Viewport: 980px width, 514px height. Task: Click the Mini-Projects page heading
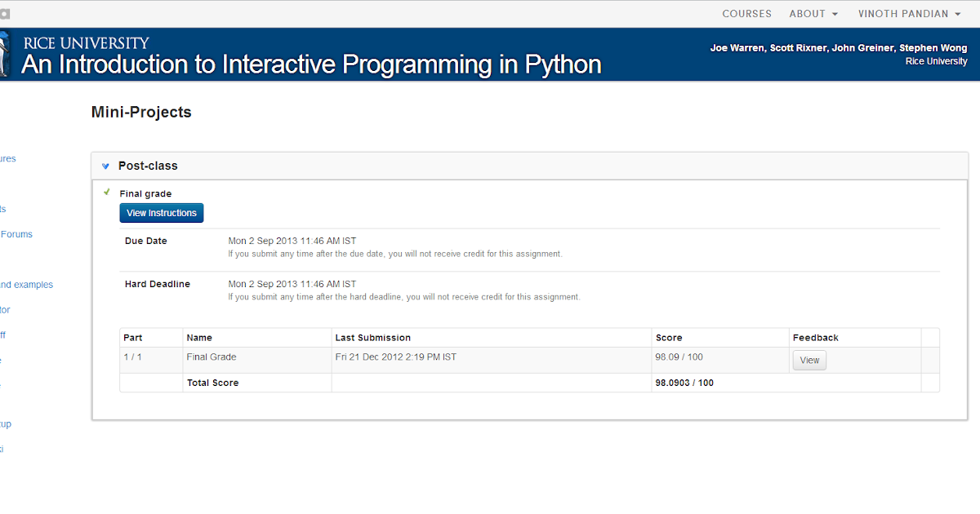tap(141, 112)
